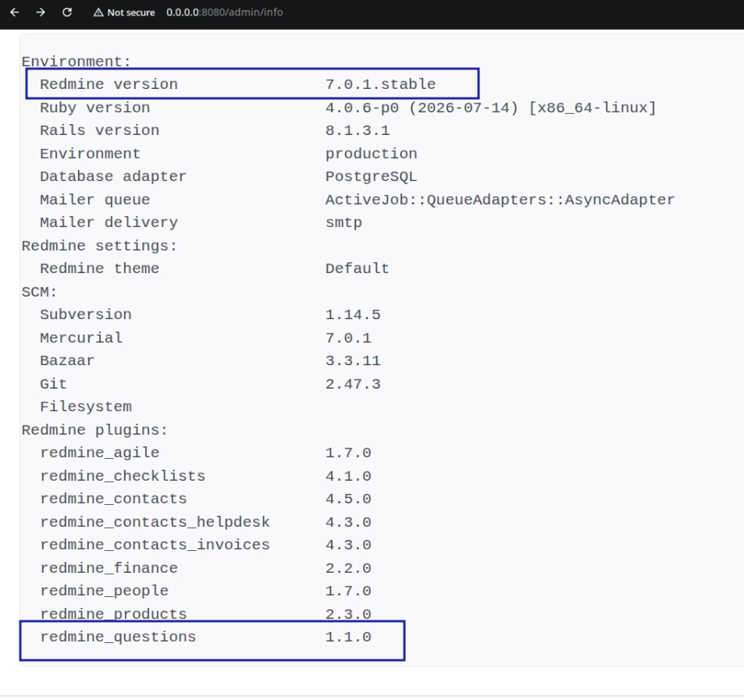Focus the address bar showing 0.0.0.0:8080/admin/info
744x700 pixels.
point(224,12)
